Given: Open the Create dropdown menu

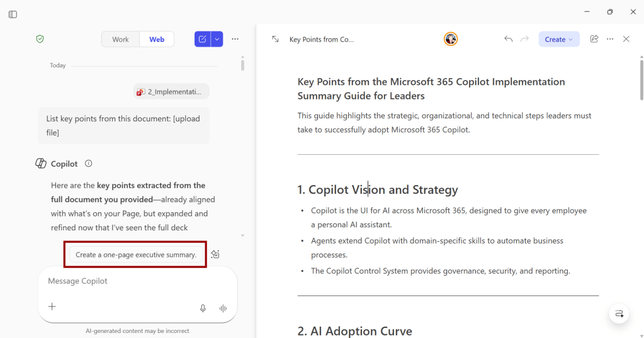Looking at the screenshot, I should click(558, 39).
